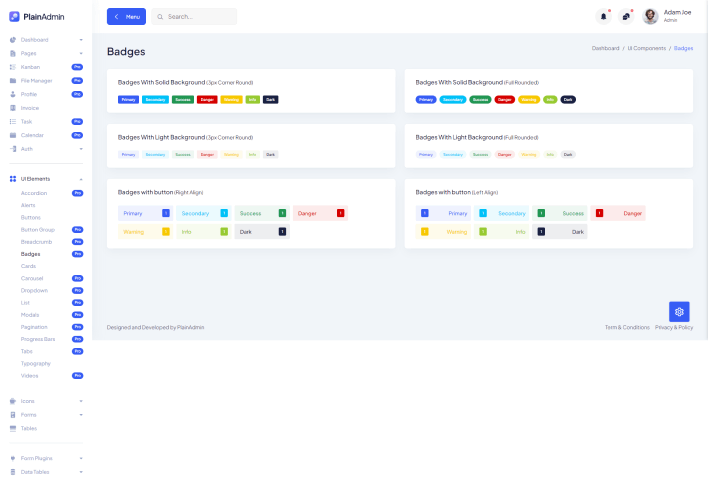Click the notification bell icon
Image resolution: width=708 pixels, height=478 pixels.
point(603,16)
